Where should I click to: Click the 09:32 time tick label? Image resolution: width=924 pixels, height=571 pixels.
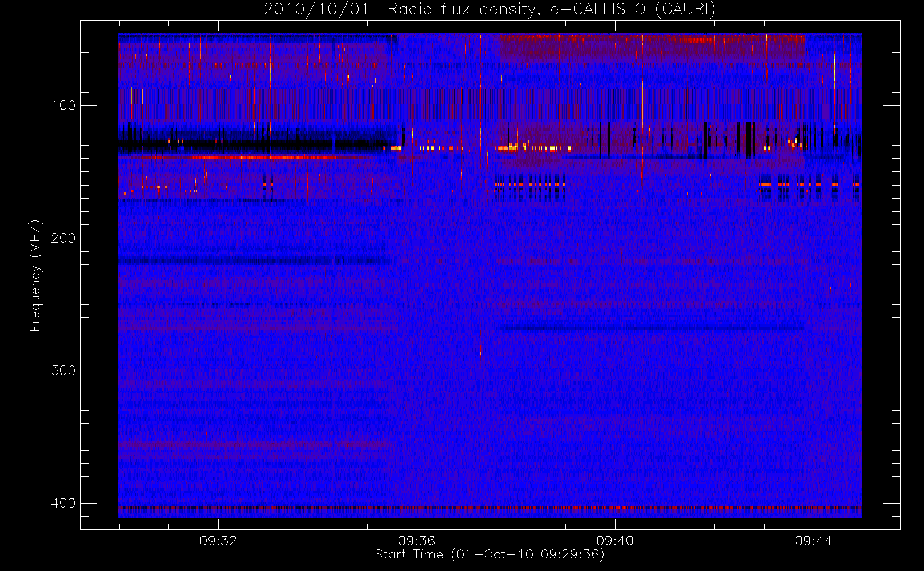tap(218, 541)
